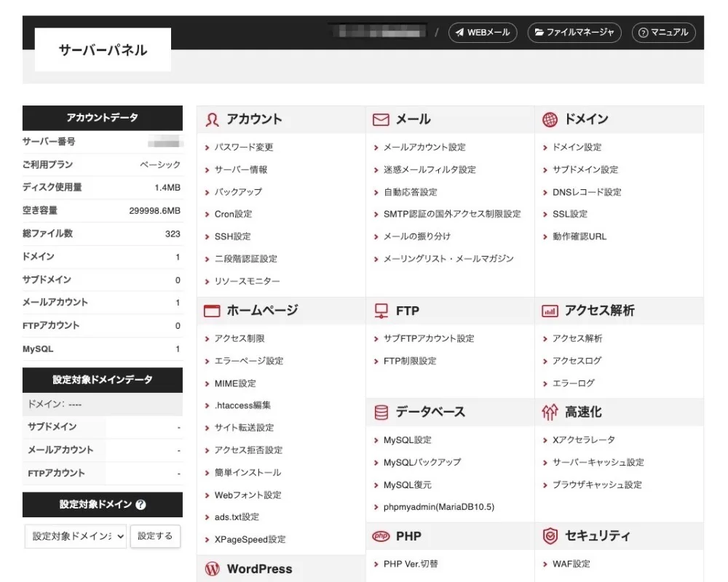Click the ドメイン globe icon
The image size is (728, 582).
point(550,120)
